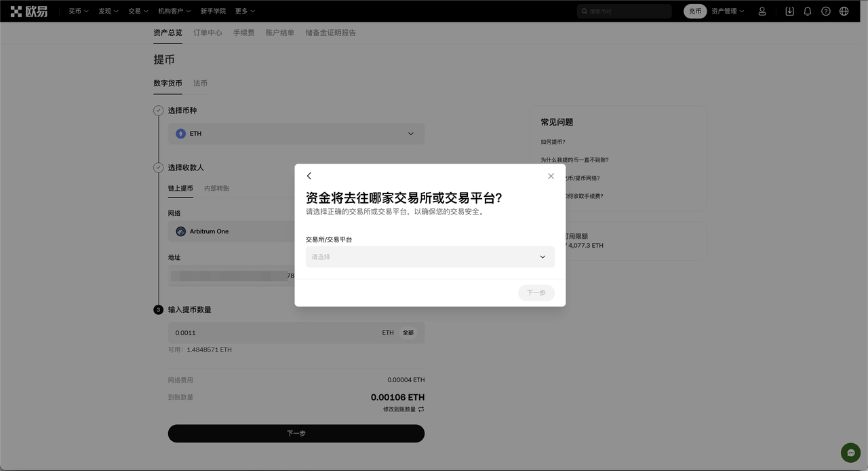Click the back arrow in the dialog
The width and height of the screenshot is (868, 471).
[309, 176]
